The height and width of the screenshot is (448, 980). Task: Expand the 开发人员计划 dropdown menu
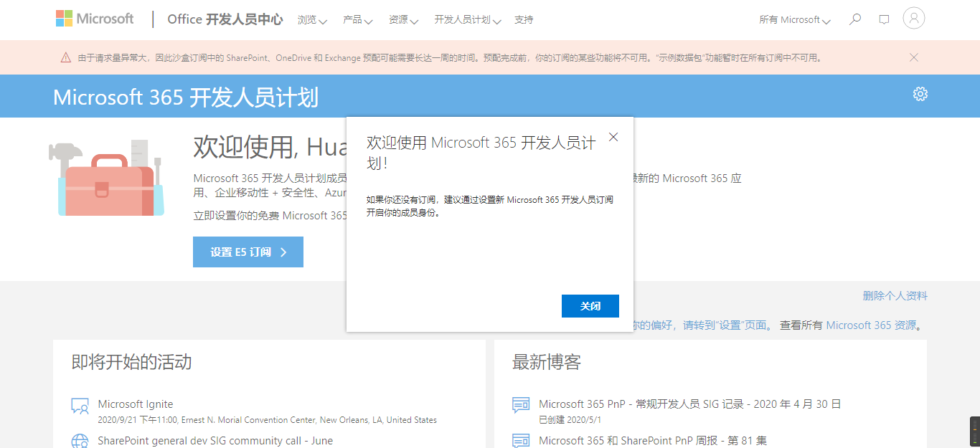(x=467, y=20)
